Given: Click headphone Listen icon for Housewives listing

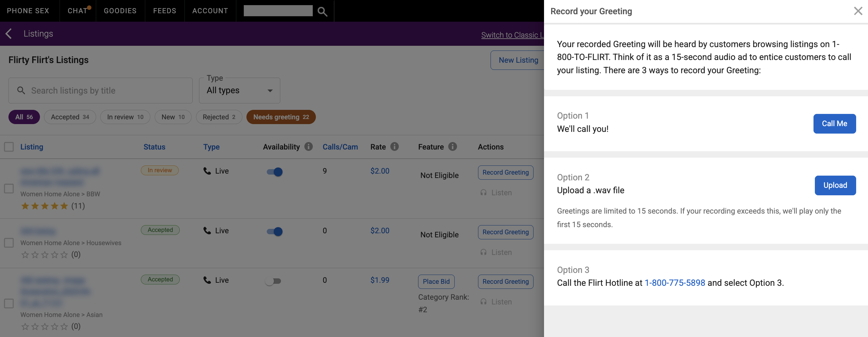Looking at the screenshot, I should [483, 252].
